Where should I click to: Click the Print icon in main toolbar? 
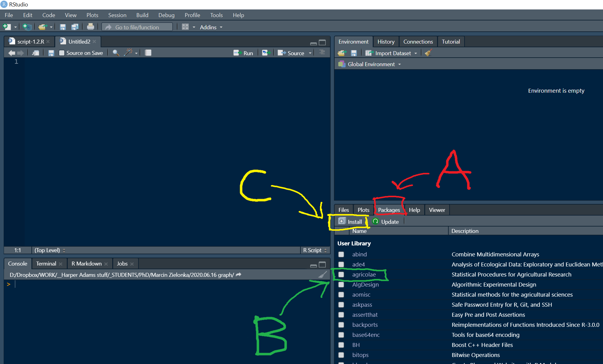click(90, 27)
